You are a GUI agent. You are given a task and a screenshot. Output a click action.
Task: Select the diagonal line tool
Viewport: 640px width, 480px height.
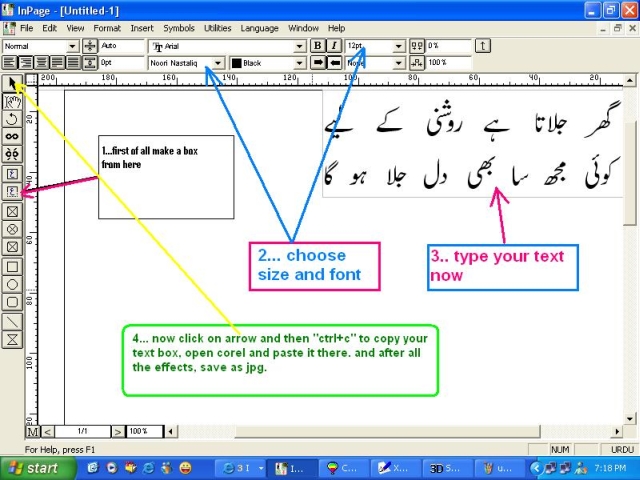tap(12, 321)
